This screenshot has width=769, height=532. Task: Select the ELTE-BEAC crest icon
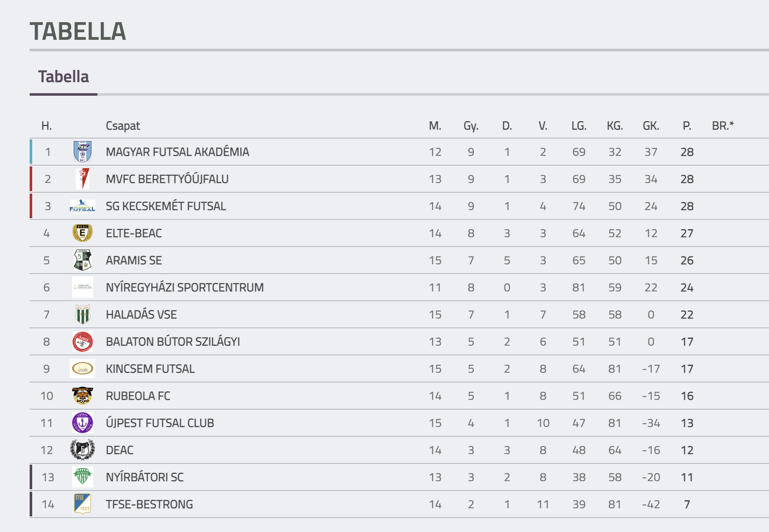click(83, 233)
